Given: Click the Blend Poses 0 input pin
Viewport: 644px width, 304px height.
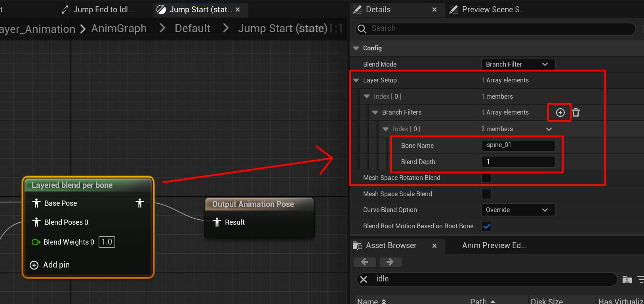Looking at the screenshot, I should tap(36, 222).
